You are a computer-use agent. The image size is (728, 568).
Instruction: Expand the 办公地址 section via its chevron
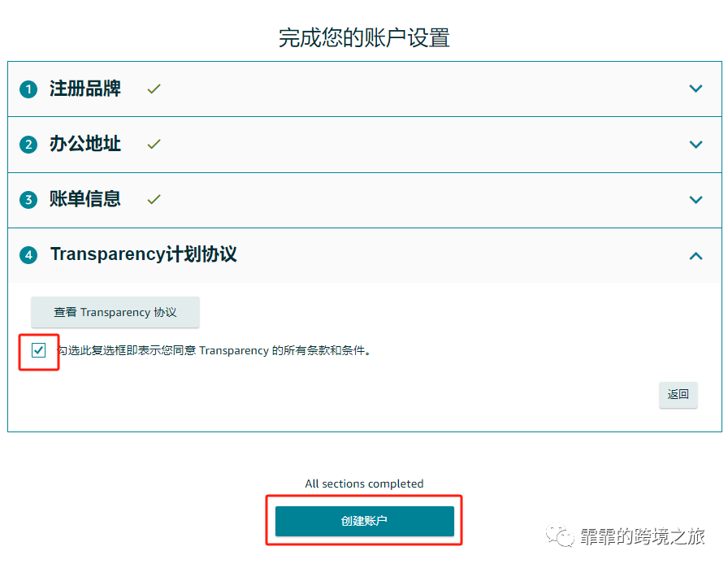coord(696,144)
